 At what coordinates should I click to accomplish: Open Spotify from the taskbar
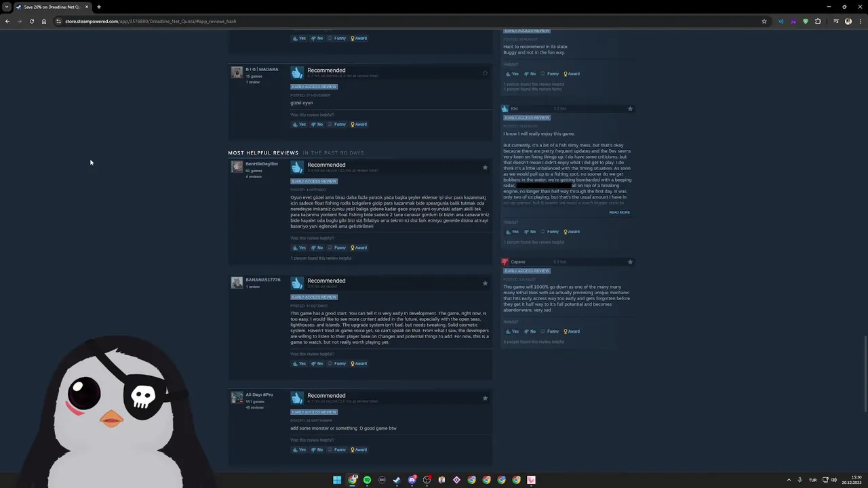(367, 480)
